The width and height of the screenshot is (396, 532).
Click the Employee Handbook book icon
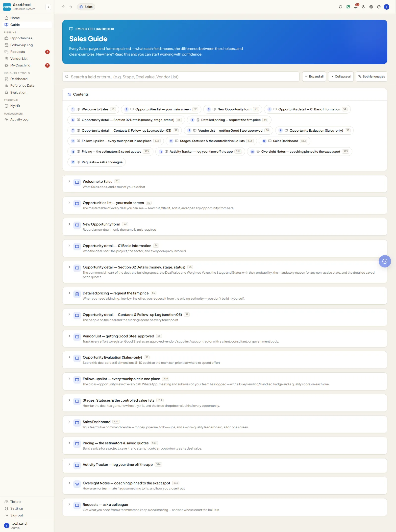coord(71,29)
